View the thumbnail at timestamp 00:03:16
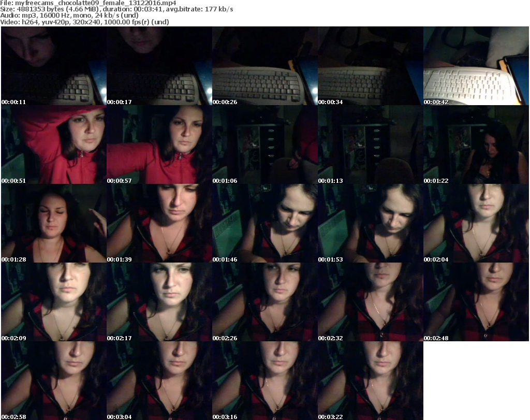The width and height of the screenshot is (530, 420). pyautogui.click(x=265, y=381)
